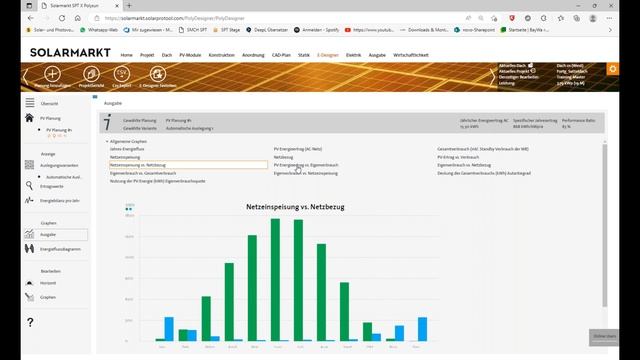Select the E-Designer menu item

328,55
